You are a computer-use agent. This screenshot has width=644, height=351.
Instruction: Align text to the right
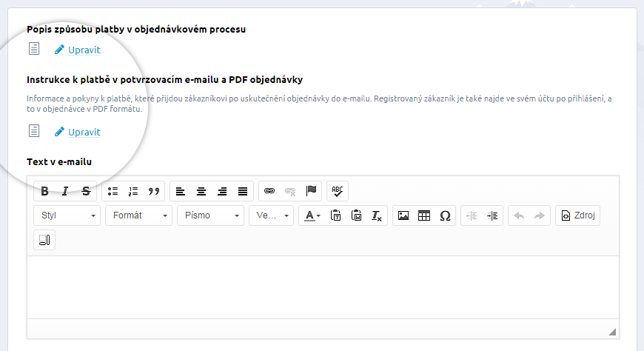(x=222, y=191)
